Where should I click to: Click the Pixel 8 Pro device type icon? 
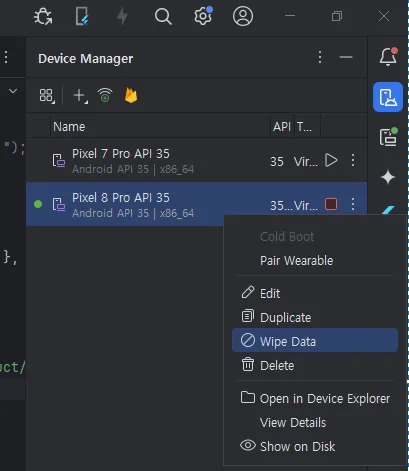click(59, 204)
